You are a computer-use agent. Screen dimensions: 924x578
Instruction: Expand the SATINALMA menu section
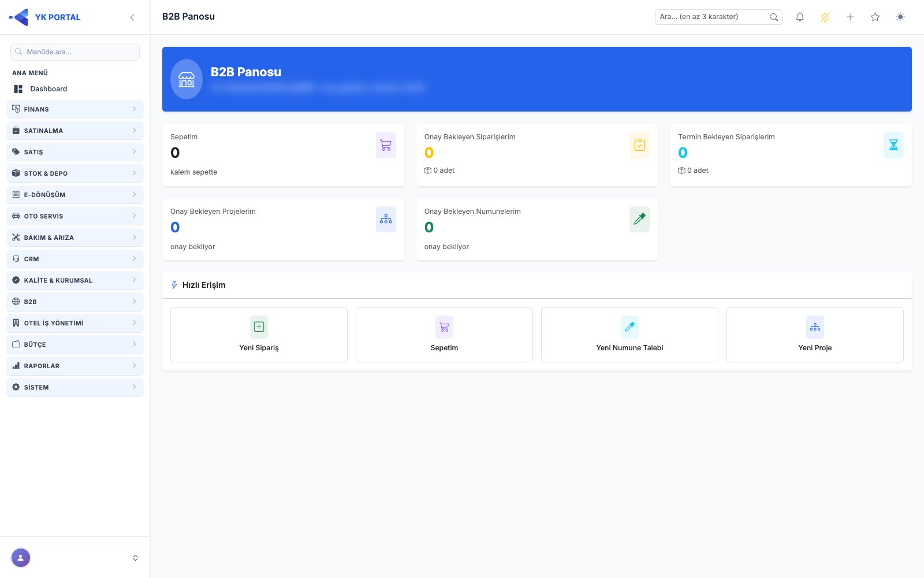[x=75, y=131]
